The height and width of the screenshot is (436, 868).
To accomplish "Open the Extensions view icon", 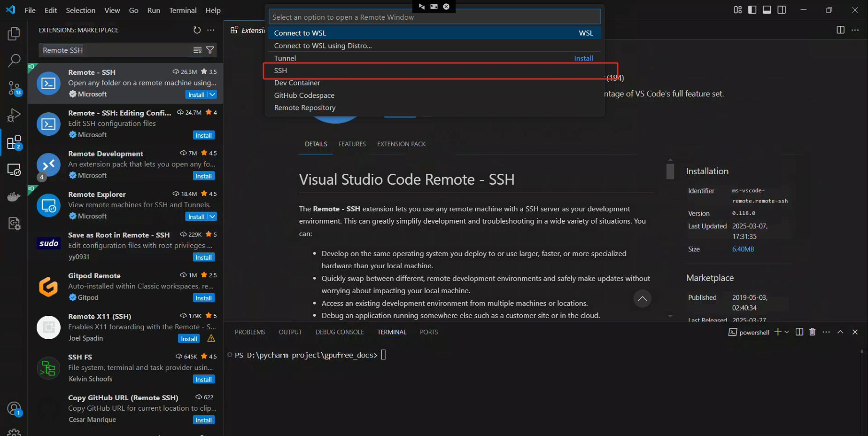I will [14, 142].
